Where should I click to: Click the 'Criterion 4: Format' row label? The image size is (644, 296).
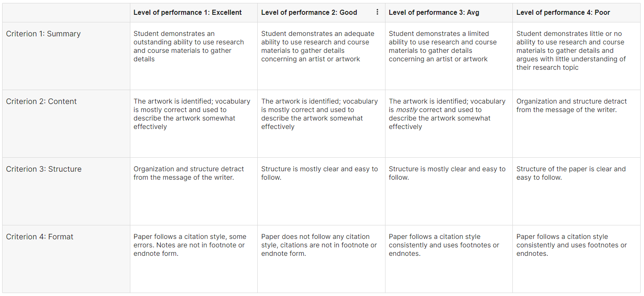(x=40, y=237)
